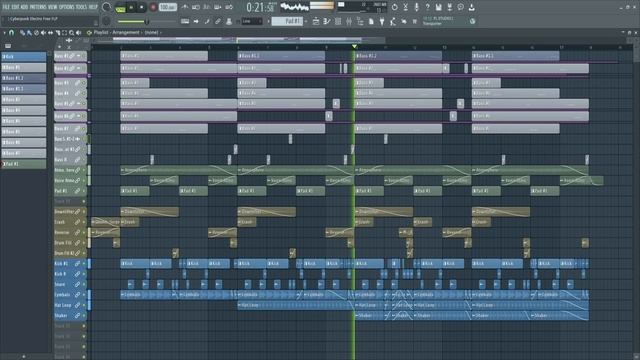Screen dimensions: 640x360
Task: Open the Playlist view icon
Action: pos(316,21)
